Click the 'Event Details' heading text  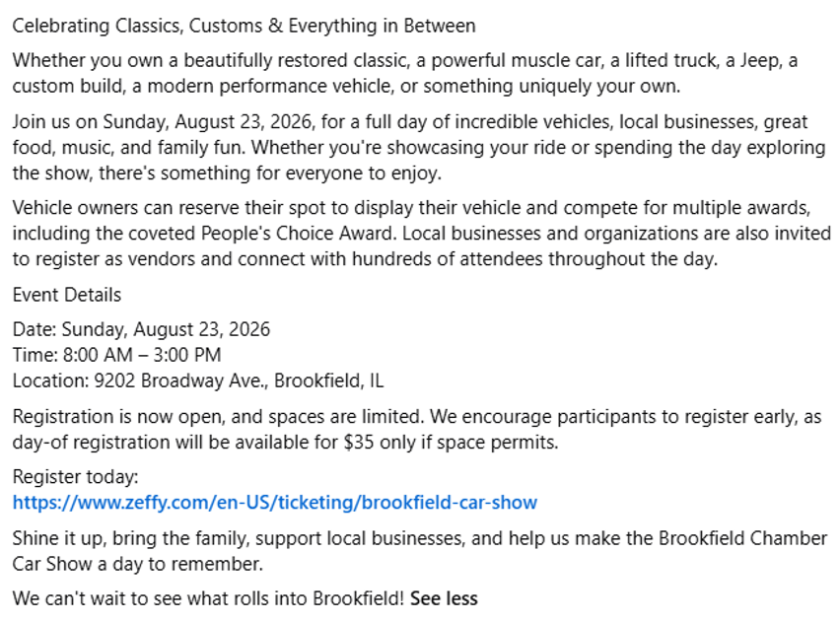[x=67, y=295]
